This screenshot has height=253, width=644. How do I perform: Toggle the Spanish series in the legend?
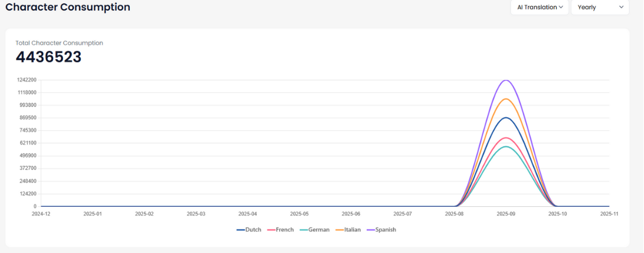click(381, 230)
